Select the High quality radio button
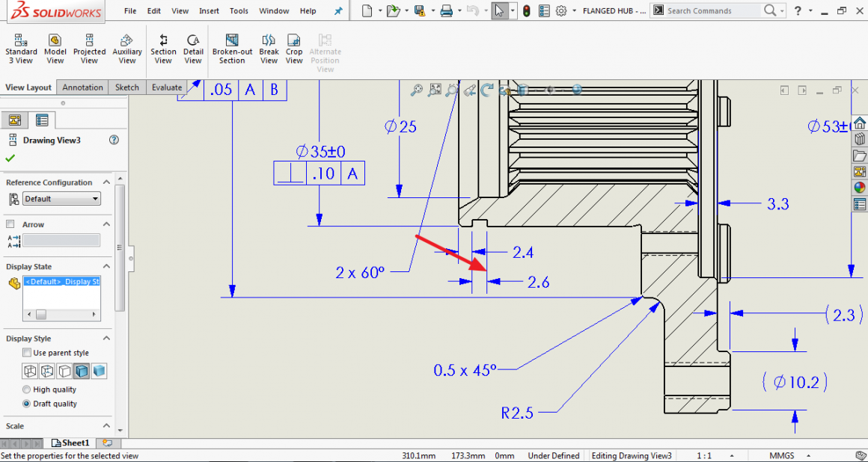 click(26, 389)
